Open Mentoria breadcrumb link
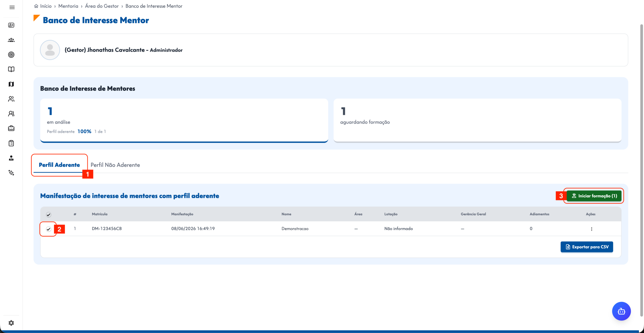644x333 pixels. [68, 6]
